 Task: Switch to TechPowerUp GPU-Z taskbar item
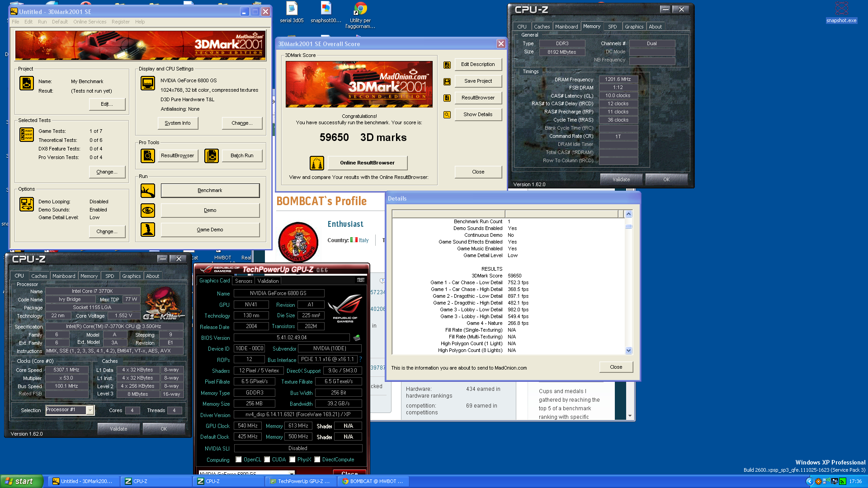300,481
